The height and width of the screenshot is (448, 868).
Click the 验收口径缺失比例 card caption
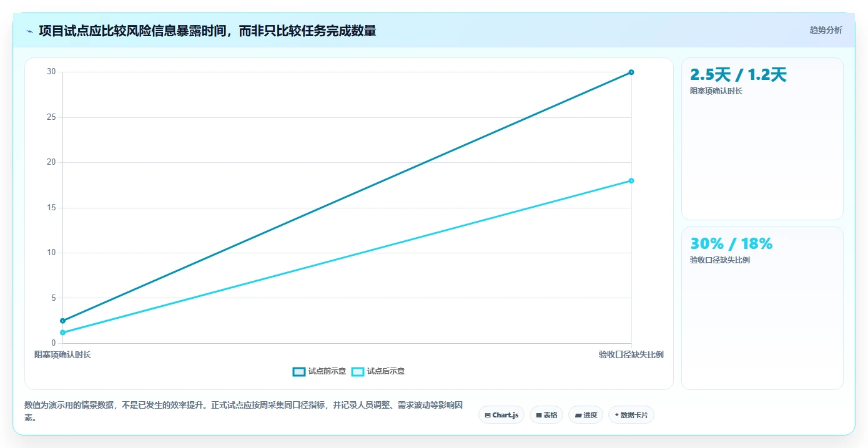[720, 260]
